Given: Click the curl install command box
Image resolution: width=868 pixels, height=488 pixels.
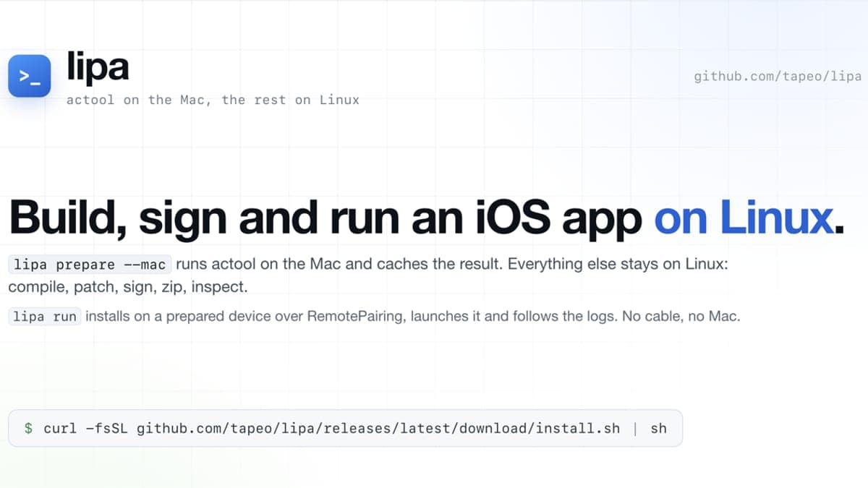Looking at the screenshot, I should [x=345, y=428].
